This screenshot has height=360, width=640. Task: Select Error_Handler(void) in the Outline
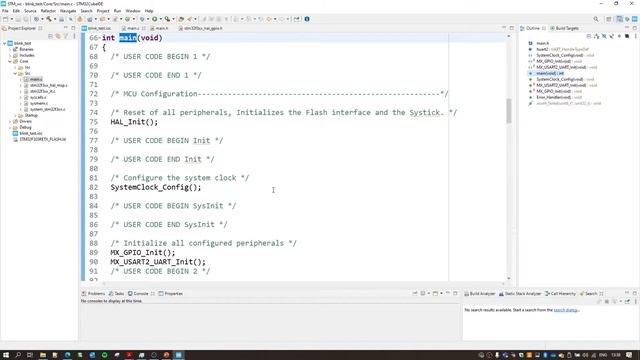coord(555,97)
